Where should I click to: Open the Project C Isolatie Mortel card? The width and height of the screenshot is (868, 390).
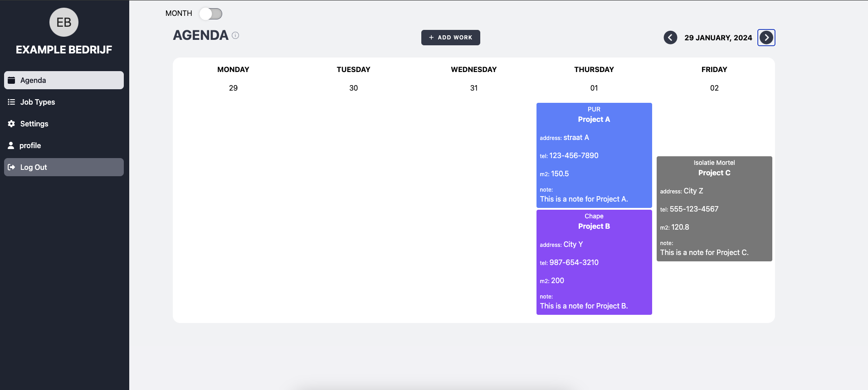(714, 209)
